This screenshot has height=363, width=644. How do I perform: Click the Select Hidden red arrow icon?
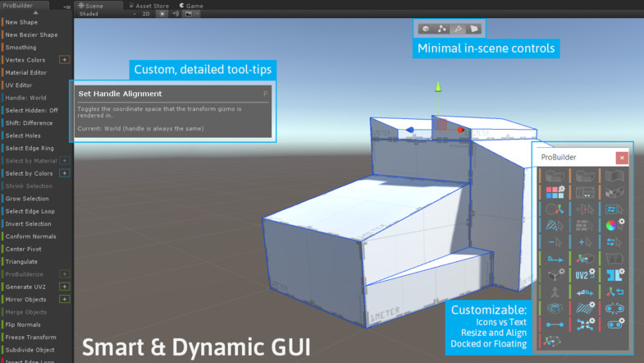coord(585,209)
